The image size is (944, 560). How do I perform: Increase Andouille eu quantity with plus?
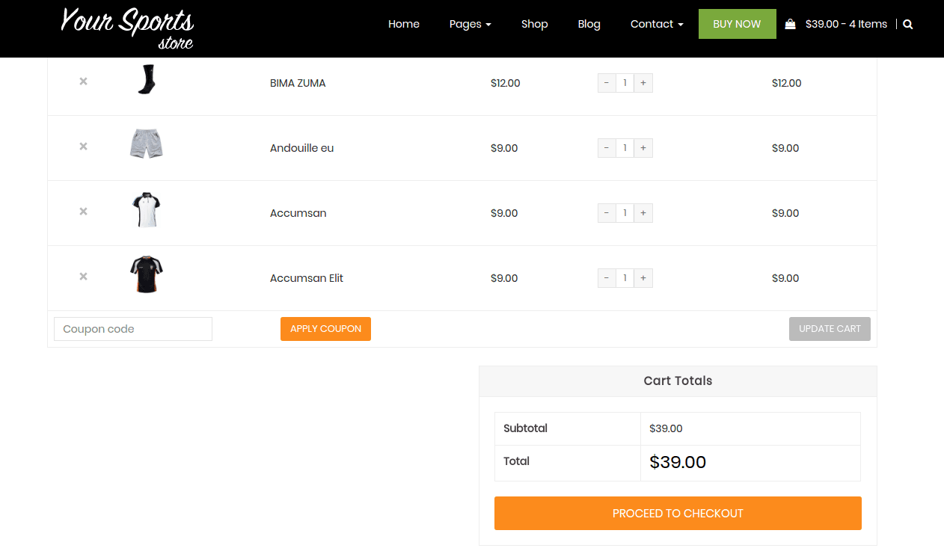(x=643, y=148)
